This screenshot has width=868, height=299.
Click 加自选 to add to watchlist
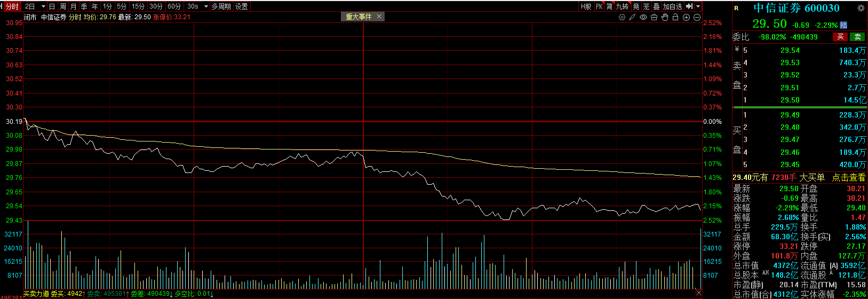(673, 6)
